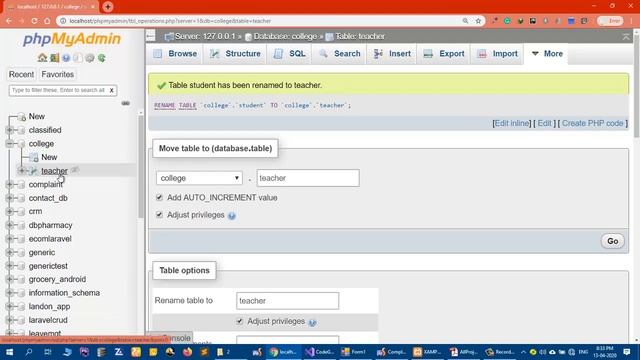Click the Server: 127.0.0.1 breadcrumb
Viewport: 640px width, 360px height.
pos(205,37)
